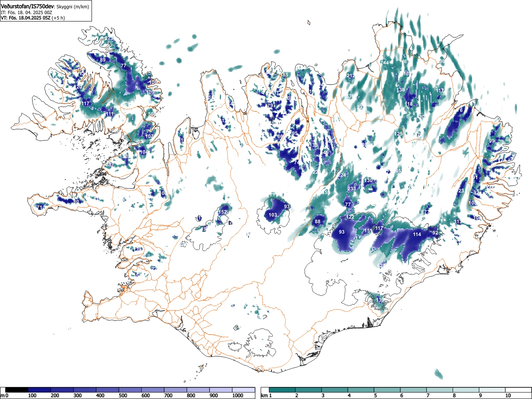Pick the legend swatch between 5 and 6 km

pyautogui.click(x=387, y=390)
